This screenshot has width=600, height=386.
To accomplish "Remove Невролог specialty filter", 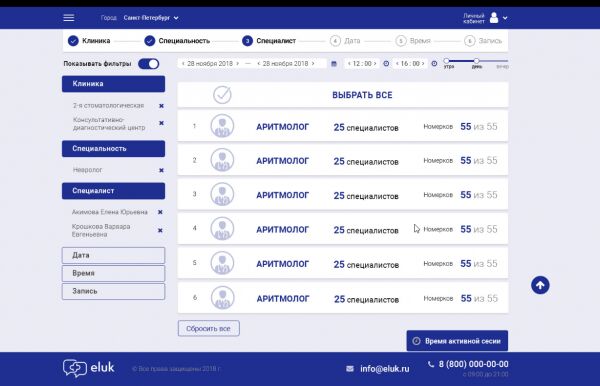I will 161,170.
